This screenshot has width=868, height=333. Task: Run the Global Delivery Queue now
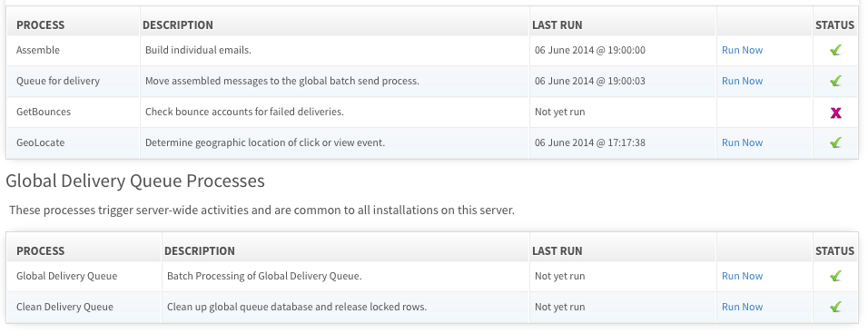[742, 276]
